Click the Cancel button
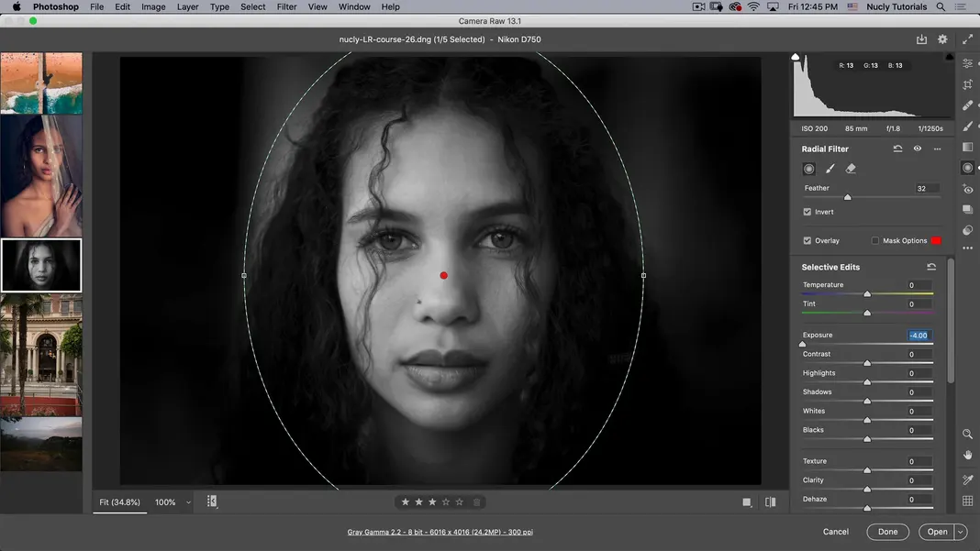 836,532
